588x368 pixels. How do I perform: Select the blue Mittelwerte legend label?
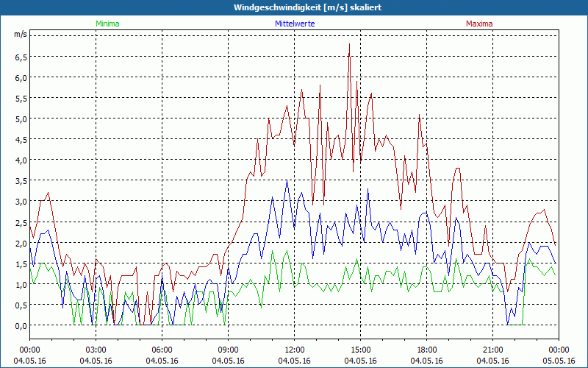tap(294, 24)
